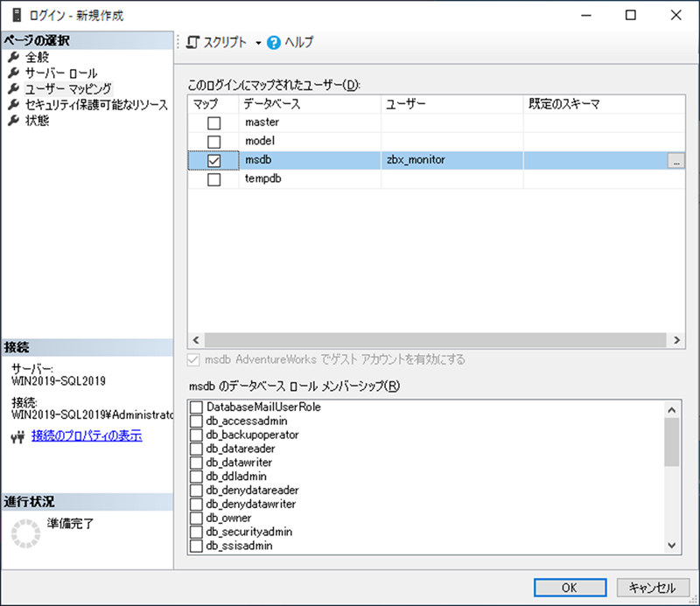Open the 接続のプロパティの表示 link
This screenshot has height=606, width=700.
point(87,435)
